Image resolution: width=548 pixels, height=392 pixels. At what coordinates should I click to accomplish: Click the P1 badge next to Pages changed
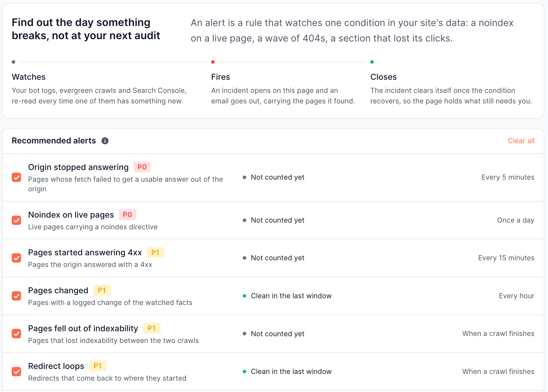[102, 290]
